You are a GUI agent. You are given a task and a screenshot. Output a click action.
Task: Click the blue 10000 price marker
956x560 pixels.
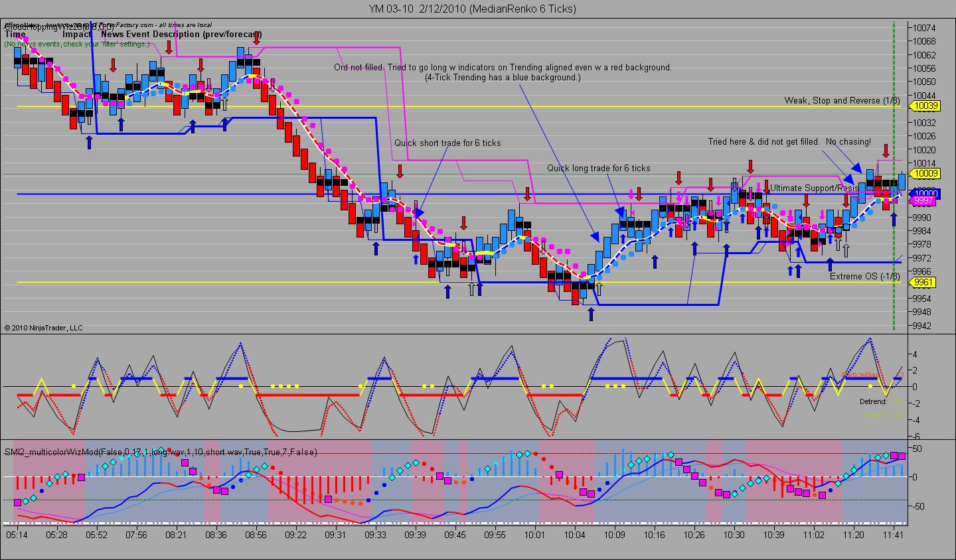tap(925, 192)
